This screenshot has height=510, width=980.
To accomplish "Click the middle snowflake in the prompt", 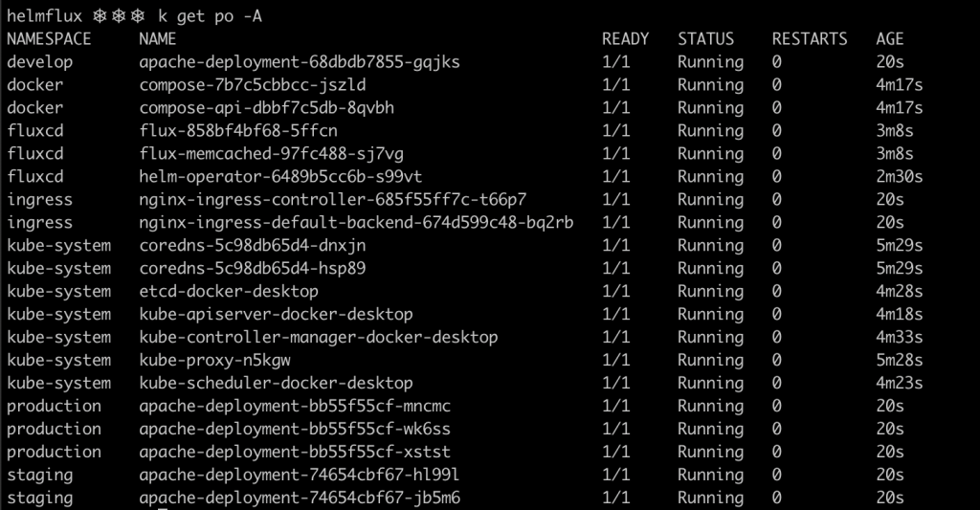I will pyautogui.click(x=119, y=16).
